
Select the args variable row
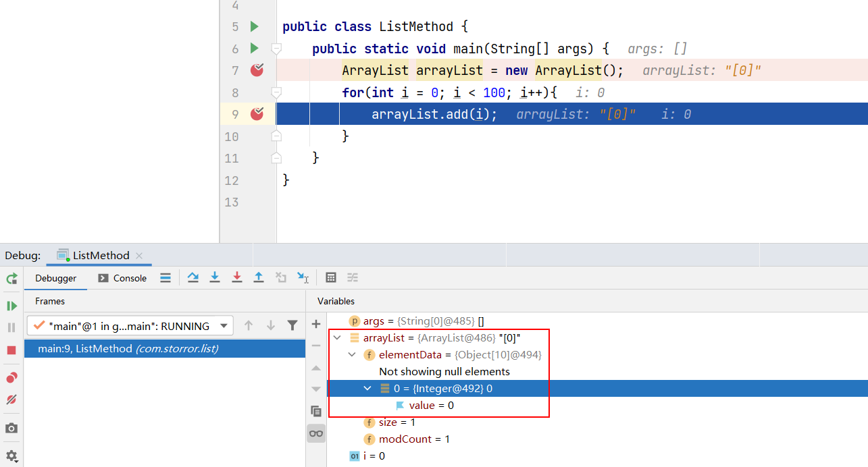597,321
